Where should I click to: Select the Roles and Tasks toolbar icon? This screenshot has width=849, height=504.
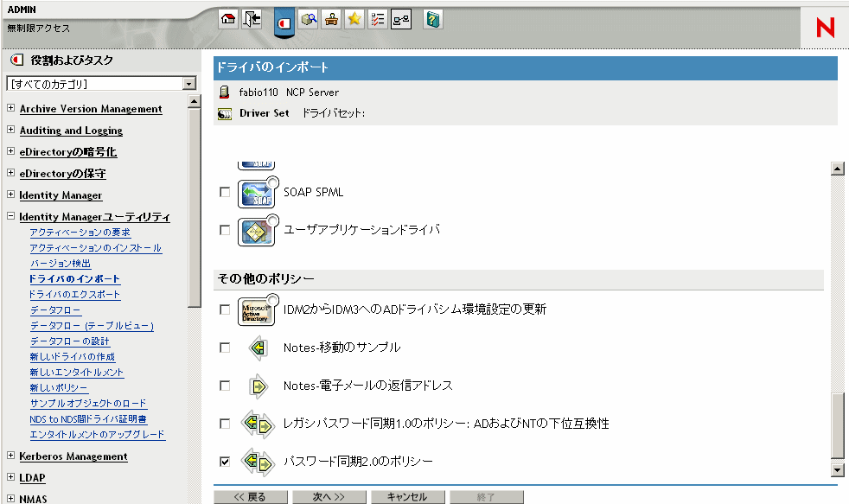tap(284, 22)
